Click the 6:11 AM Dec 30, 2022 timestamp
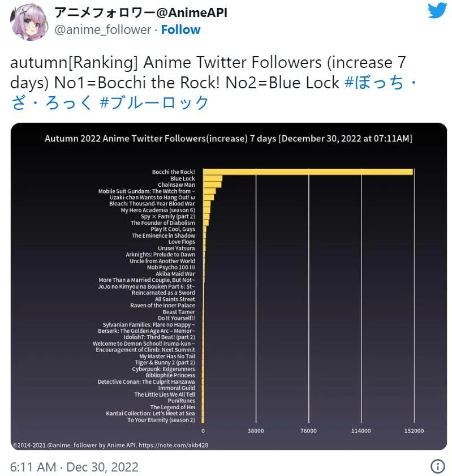Screen dimensions: 452x476 pos(74,467)
